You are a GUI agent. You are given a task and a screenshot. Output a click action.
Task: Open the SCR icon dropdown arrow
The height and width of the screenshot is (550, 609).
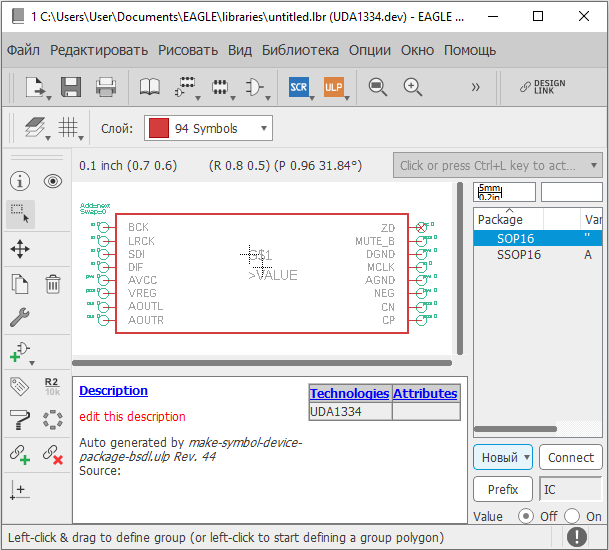tap(312, 98)
